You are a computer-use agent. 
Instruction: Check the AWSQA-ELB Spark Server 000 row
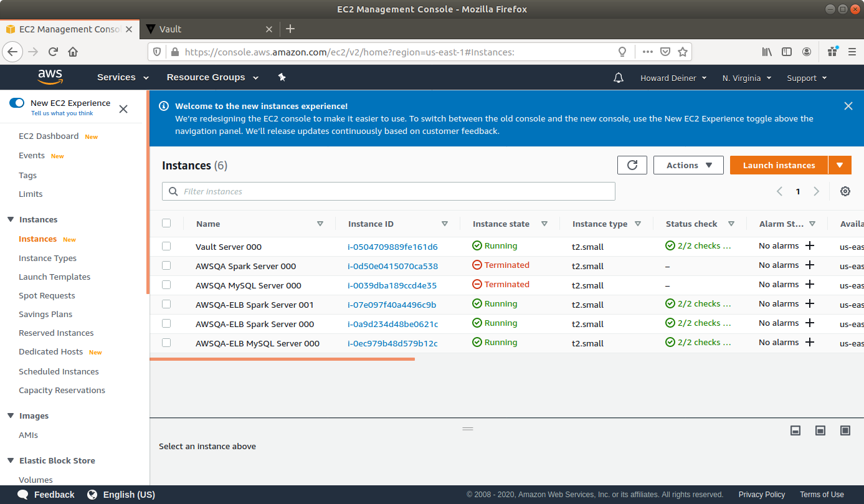click(166, 323)
